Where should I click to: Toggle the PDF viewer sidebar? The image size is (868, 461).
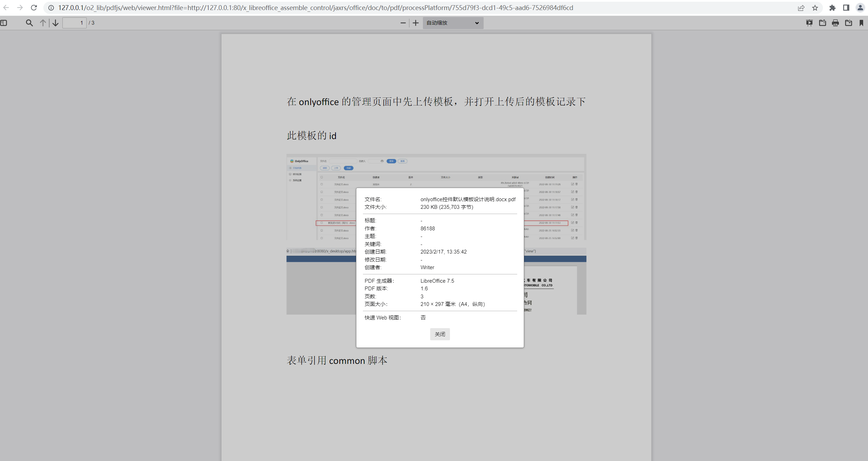pos(4,23)
